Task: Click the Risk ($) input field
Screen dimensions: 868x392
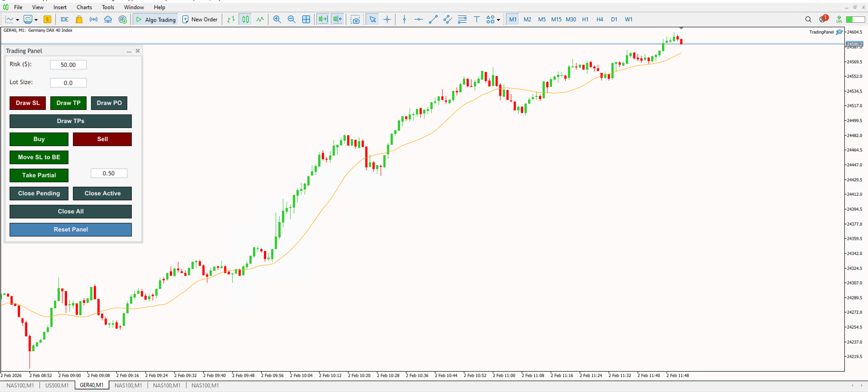Action: click(x=68, y=65)
